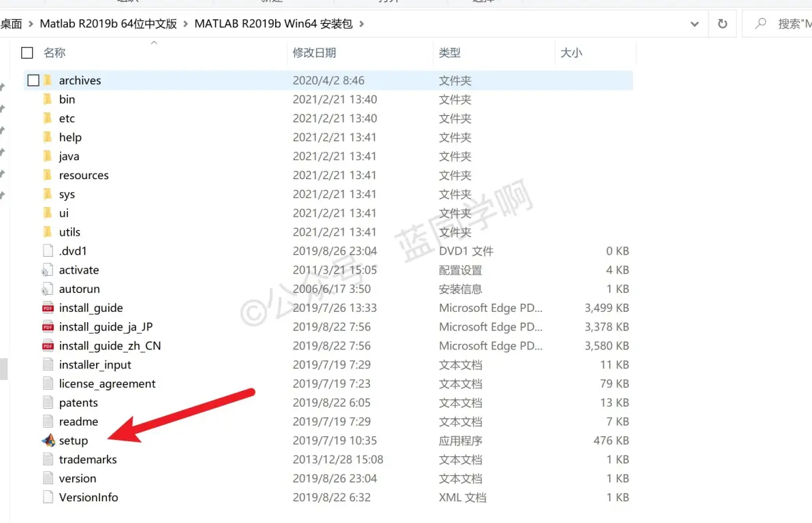Click the ui folder icon
This screenshot has width=812, height=523.
point(48,213)
